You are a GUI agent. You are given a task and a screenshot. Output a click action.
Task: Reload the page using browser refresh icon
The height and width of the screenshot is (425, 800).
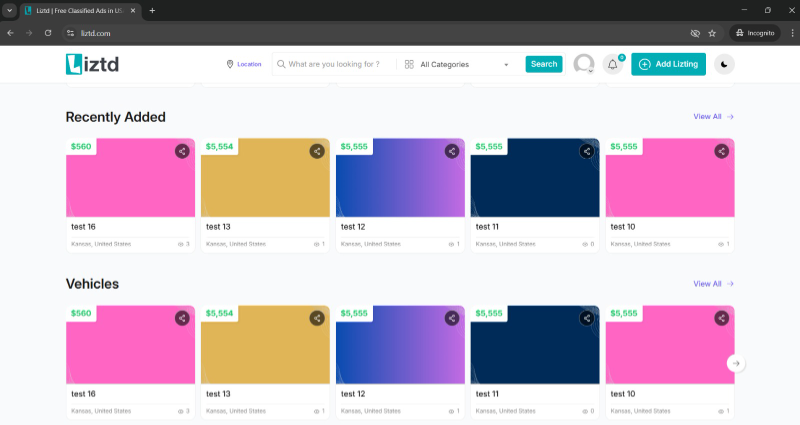tap(47, 33)
